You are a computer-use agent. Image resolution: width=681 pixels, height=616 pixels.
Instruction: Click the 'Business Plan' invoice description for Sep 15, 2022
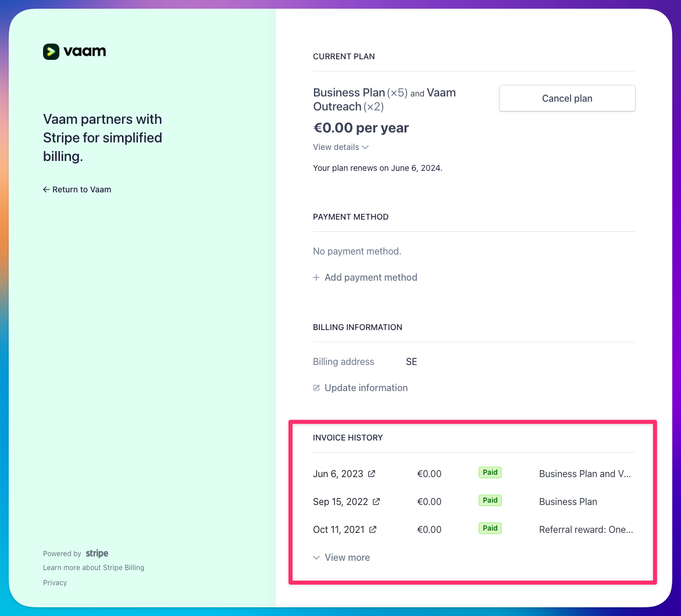568,502
